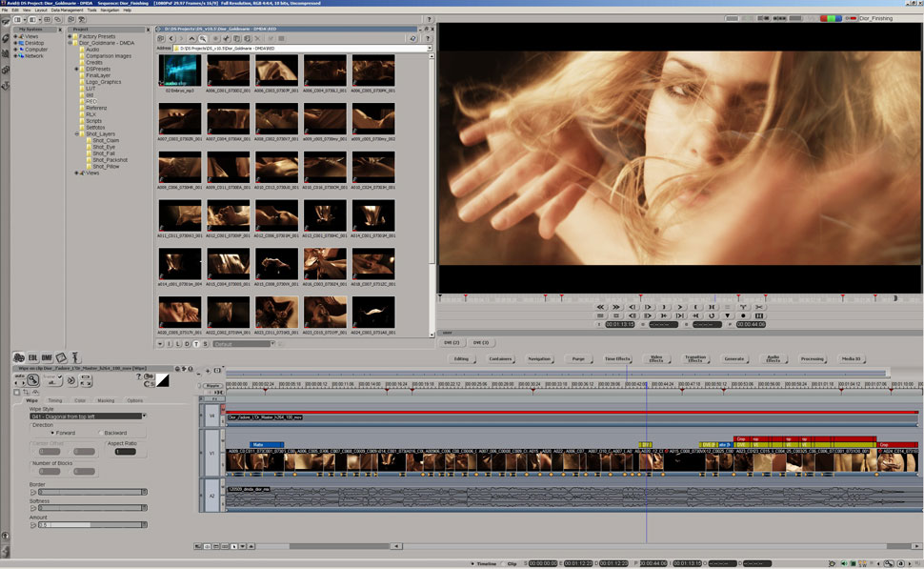Open the Data Management menu
Image resolution: width=924 pixels, height=569 pixels.
point(67,10)
